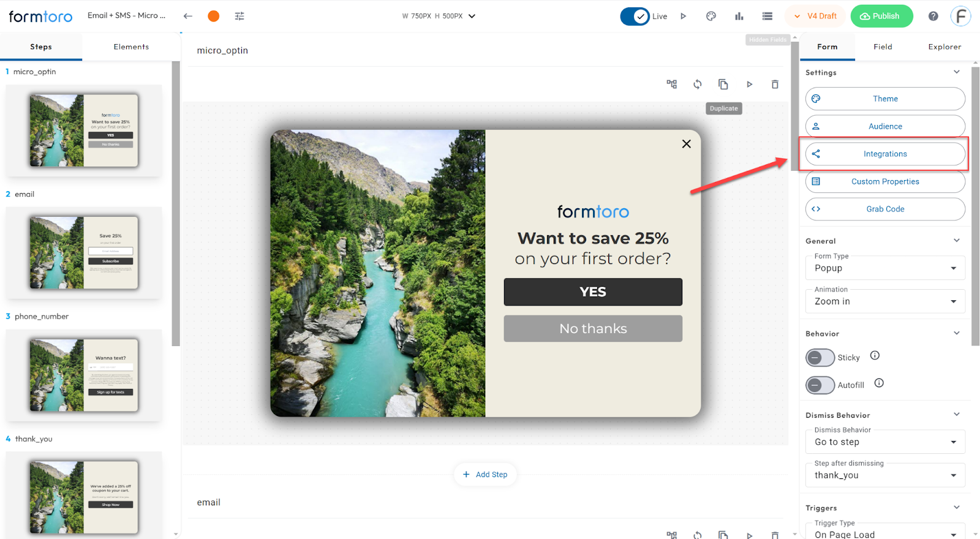Switch to the Form tab
The image size is (980, 539).
coord(827,47)
